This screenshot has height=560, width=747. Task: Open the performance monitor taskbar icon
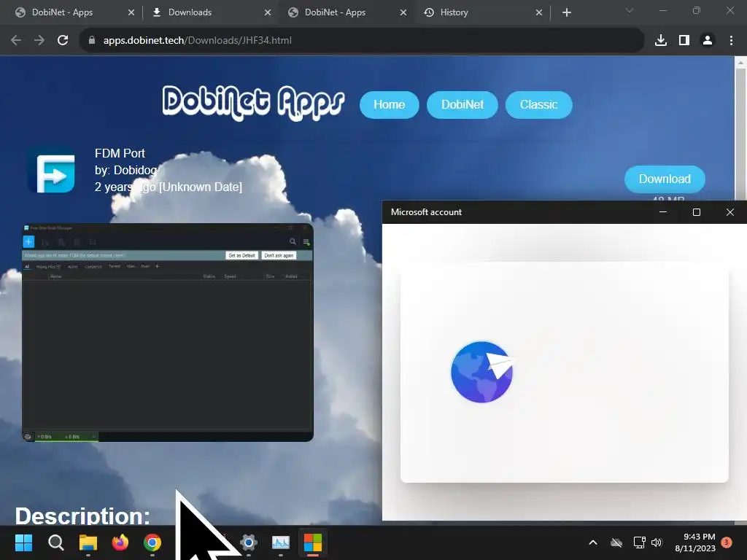[x=281, y=542]
